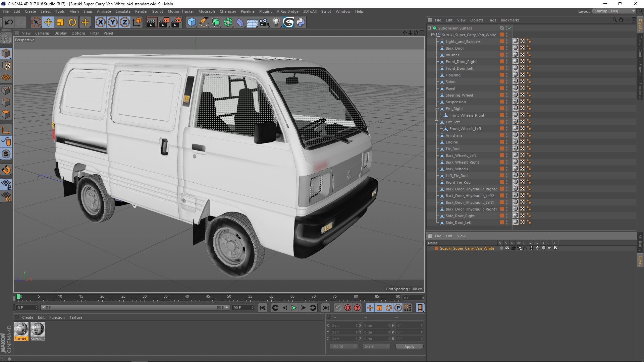Open material manager Texture menu
This screenshot has height=362, width=644.
pyautogui.click(x=75, y=317)
